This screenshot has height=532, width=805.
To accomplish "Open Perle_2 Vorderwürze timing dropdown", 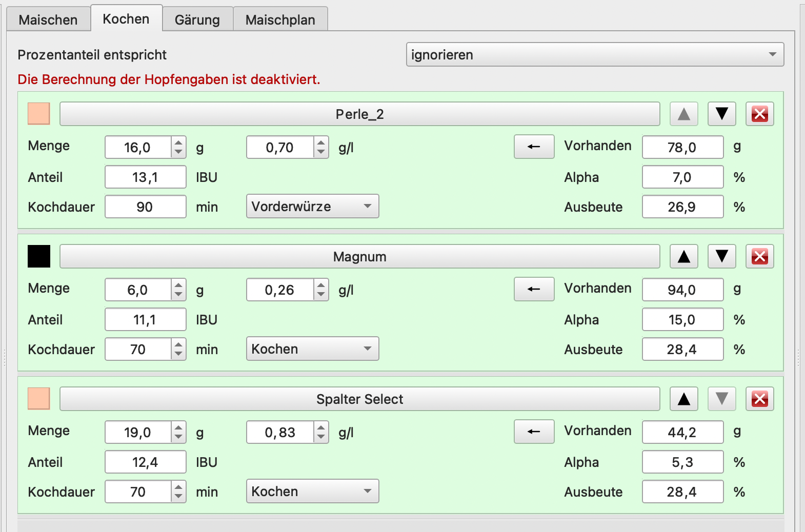I will point(312,206).
